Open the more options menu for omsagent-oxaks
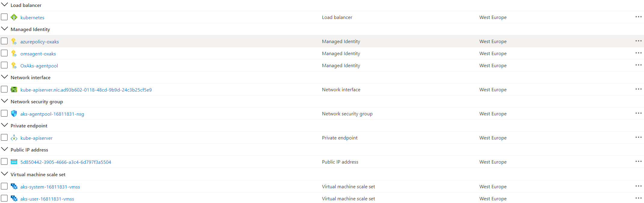This screenshot has width=644, height=203. click(x=638, y=53)
